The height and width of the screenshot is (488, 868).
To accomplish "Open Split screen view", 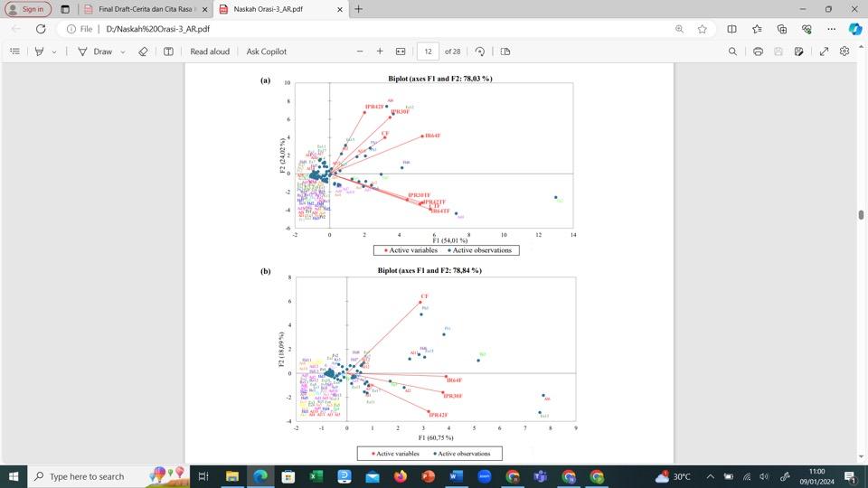I will click(731, 29).
